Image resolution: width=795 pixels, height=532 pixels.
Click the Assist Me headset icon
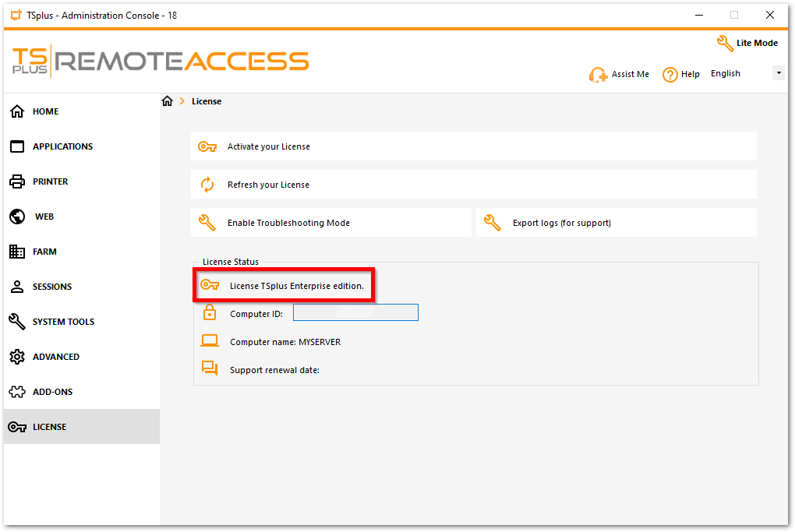coord(598,75)
